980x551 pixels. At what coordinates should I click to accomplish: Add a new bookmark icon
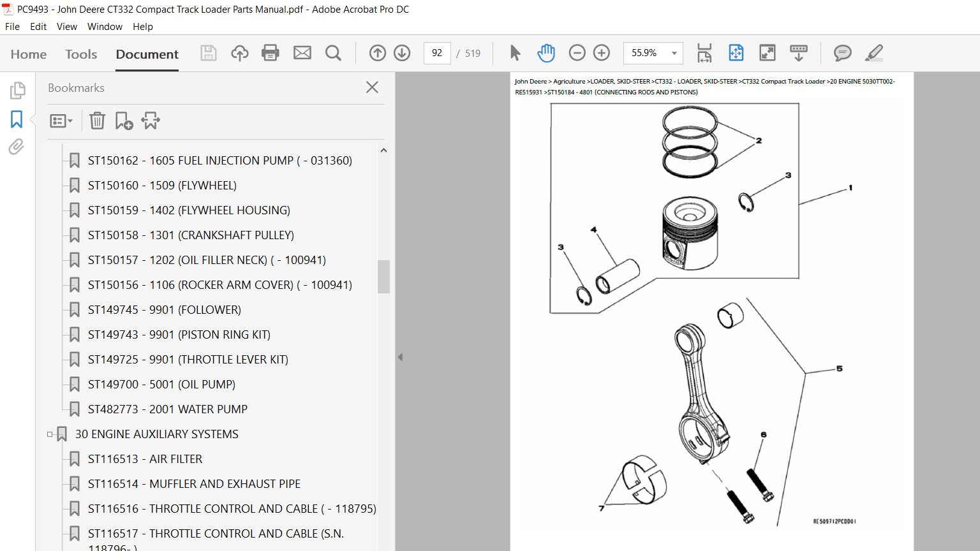(x=124, y=121)
